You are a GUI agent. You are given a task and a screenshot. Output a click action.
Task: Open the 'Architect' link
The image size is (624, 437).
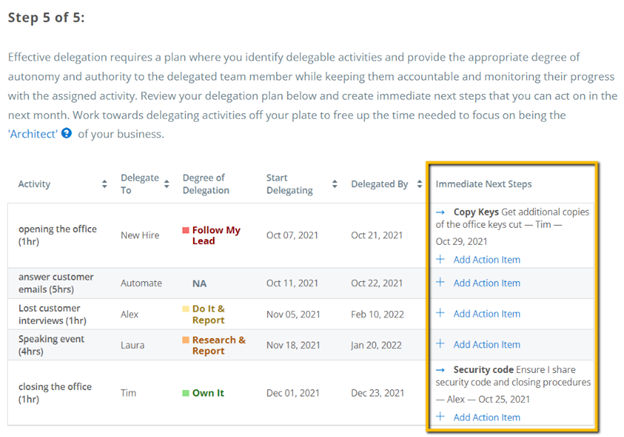33,134
